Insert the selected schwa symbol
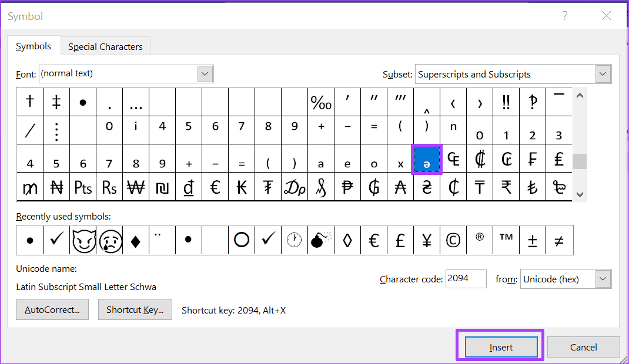Viewport: 629px width, 364px height. 500,346
